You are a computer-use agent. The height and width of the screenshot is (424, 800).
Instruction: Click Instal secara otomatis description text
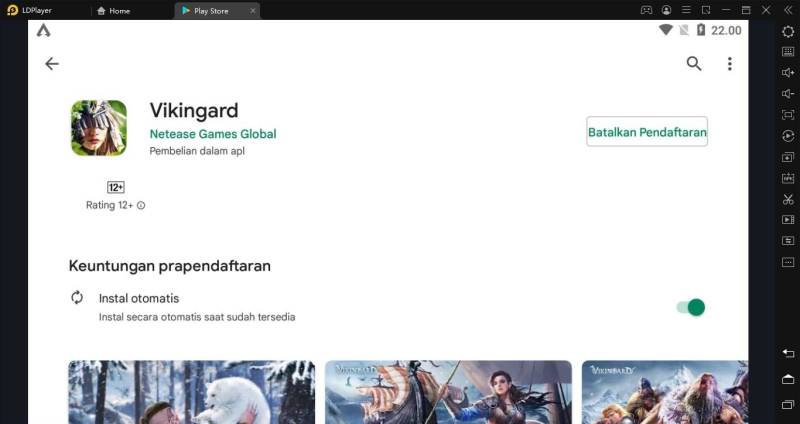point(197,317)
